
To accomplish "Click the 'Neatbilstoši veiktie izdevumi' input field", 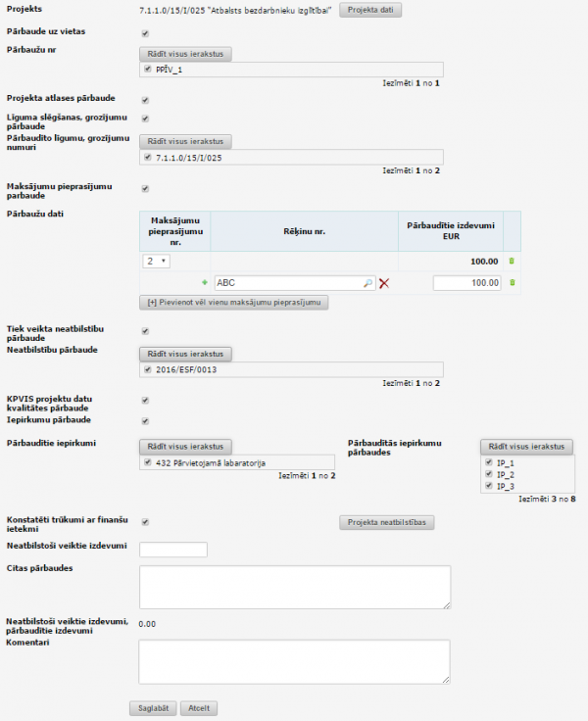I will coord(173,550).
